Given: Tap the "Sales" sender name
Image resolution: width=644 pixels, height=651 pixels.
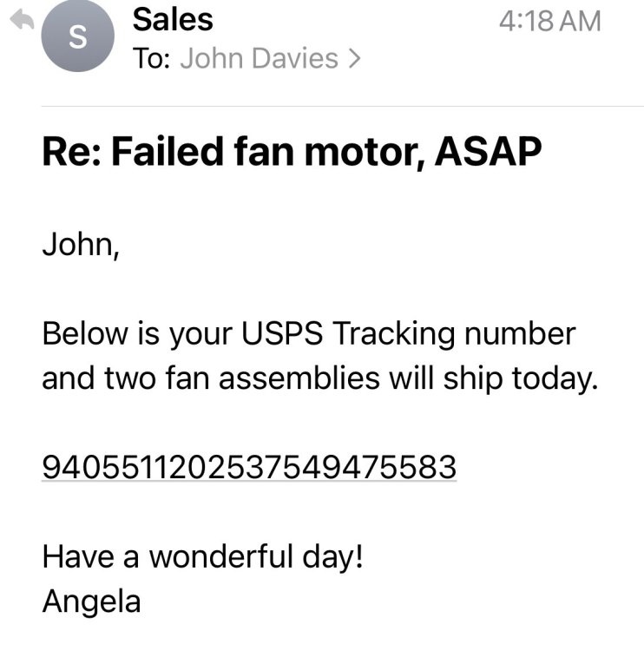Looking at the screenshot, I should pos(173,19).
